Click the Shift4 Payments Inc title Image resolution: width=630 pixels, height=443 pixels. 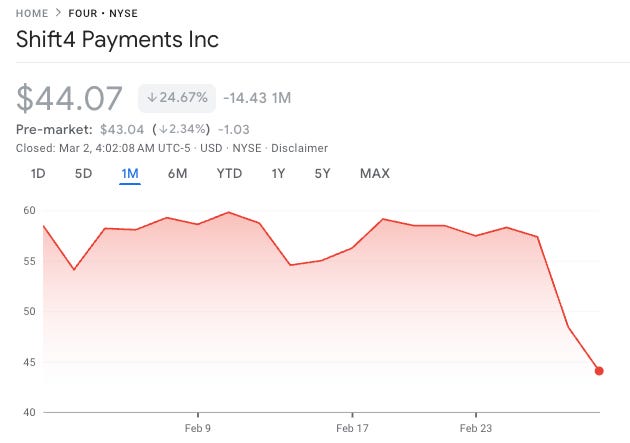[117, 39]
